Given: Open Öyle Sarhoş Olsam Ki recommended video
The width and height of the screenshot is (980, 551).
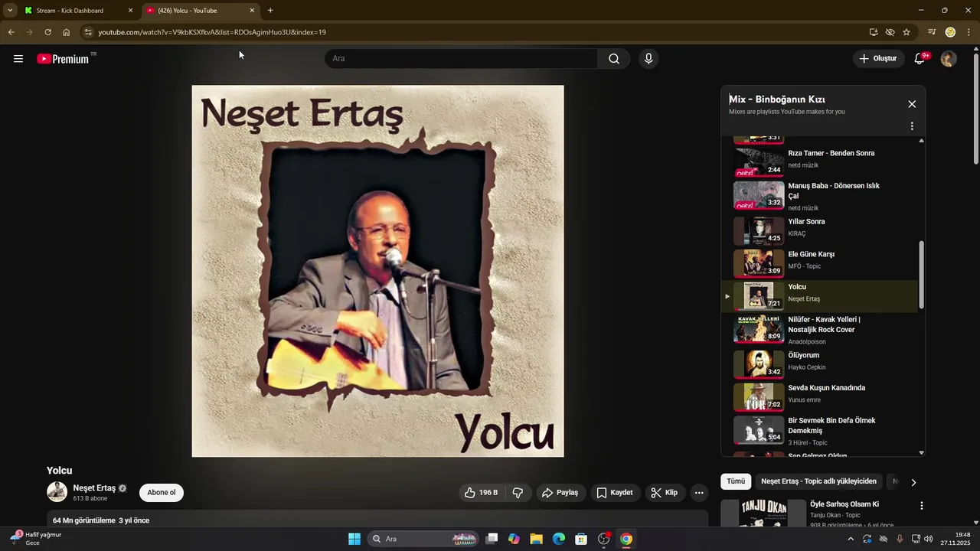Looking at the screenshot, I should click(x=844, y=504).
